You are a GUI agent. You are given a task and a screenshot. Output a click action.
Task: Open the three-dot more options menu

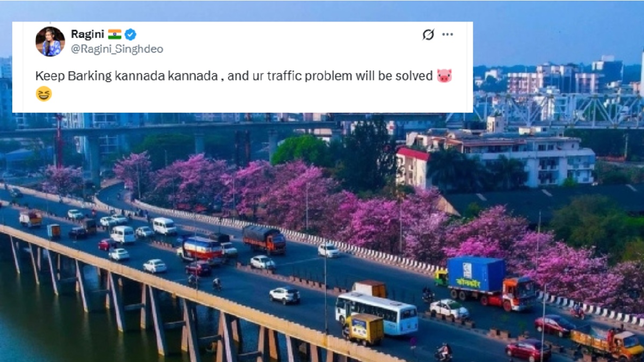(x=448, y=35)
